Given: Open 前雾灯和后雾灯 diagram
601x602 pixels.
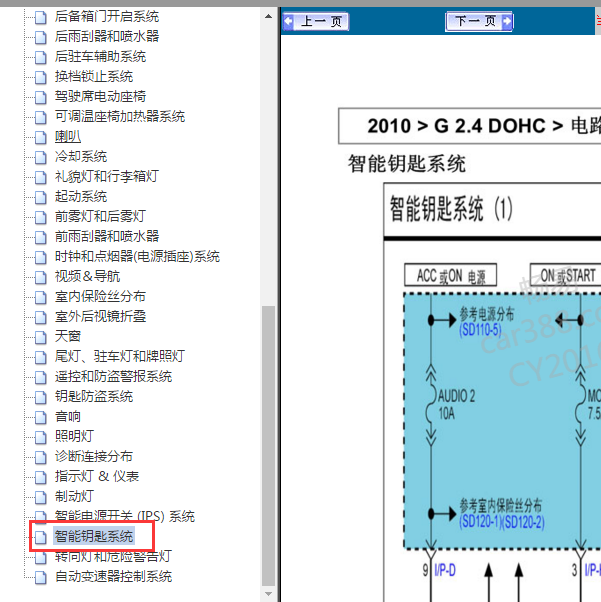Looking at the screenshot, I should coord(100,216).
